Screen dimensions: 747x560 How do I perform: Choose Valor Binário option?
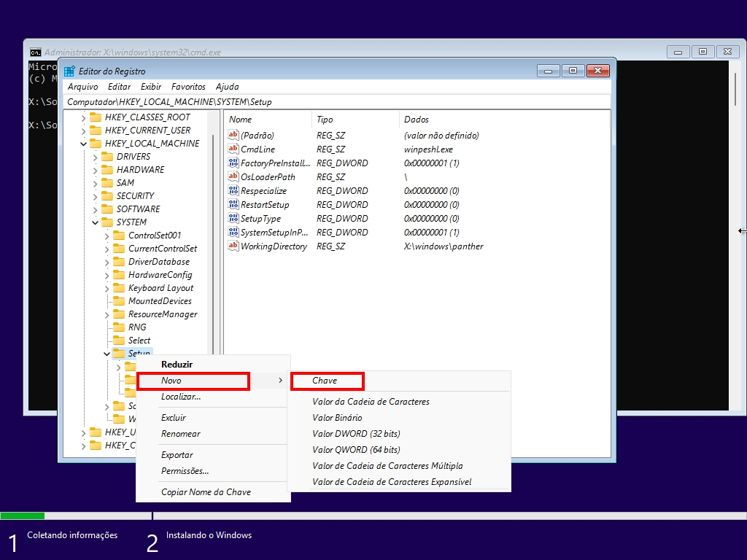pos(399,418)
